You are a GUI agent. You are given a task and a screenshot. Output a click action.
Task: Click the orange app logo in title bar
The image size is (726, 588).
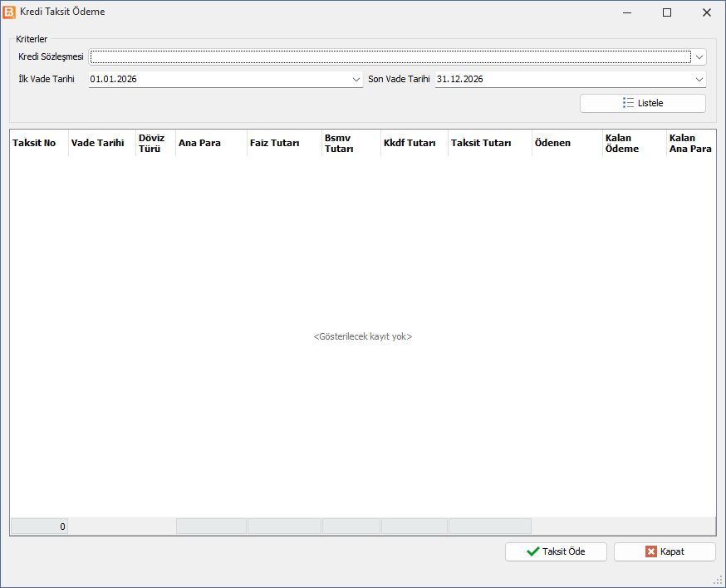click(9, 12)
